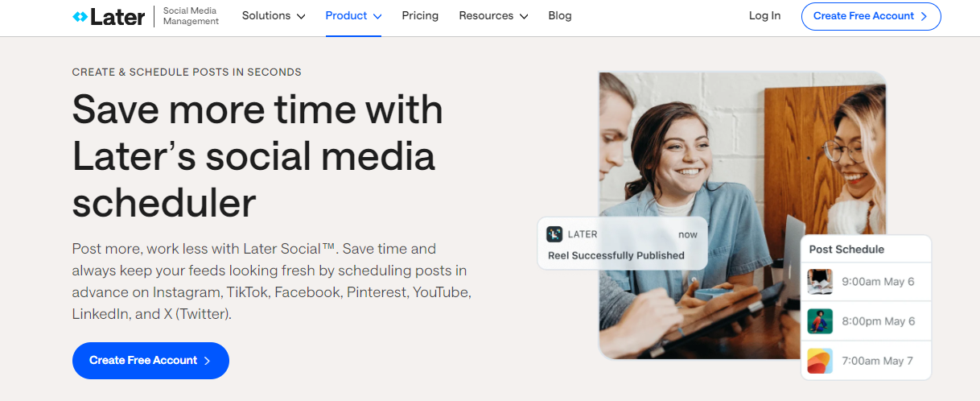Go to the Pricing page
The width and height of the screenshot is (980, 401).
tap(420, 16)
